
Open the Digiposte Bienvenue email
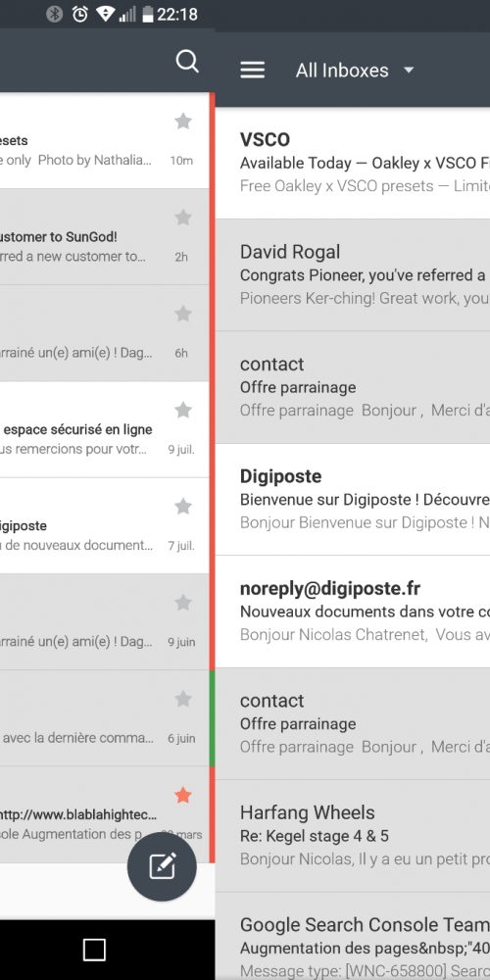pyautogui.click(x=353, y=500)
